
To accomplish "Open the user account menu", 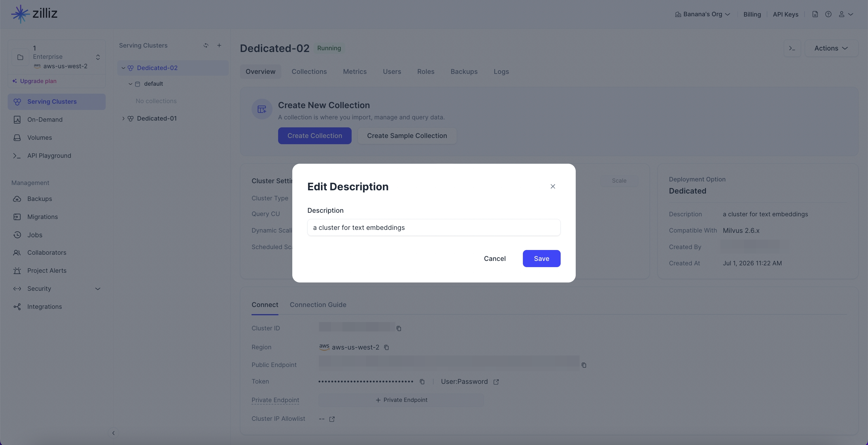I will (x=846, y=14).
